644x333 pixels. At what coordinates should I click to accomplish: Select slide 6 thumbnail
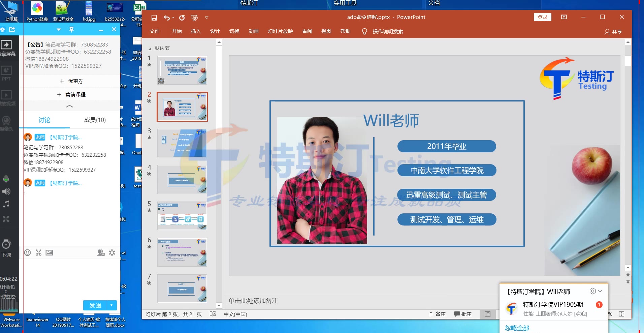tap(182, 252)
